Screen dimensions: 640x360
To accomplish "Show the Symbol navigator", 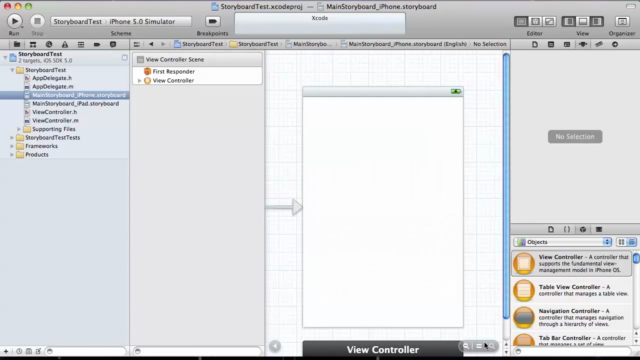I will pyautogui.click(x=33, y=44).
